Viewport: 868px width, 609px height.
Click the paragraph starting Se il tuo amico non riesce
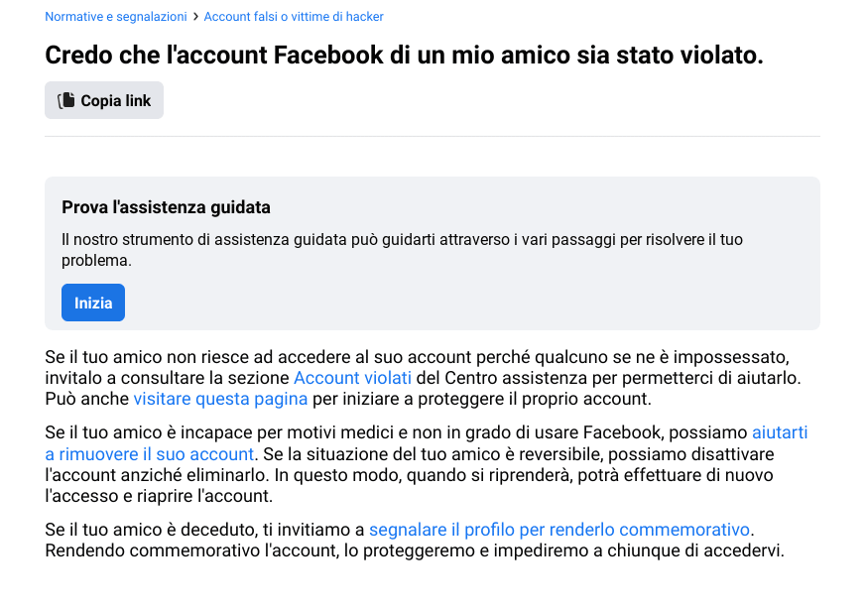(x=423, y=378)
